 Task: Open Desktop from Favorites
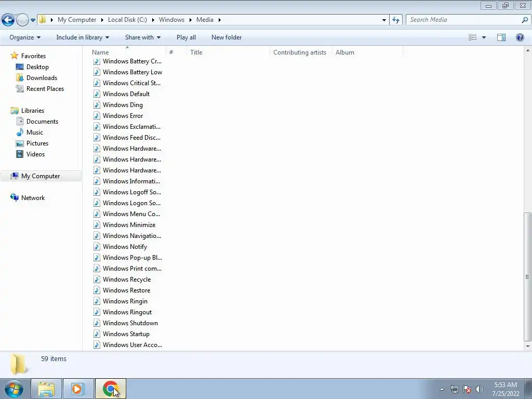[x=37, y=67]
